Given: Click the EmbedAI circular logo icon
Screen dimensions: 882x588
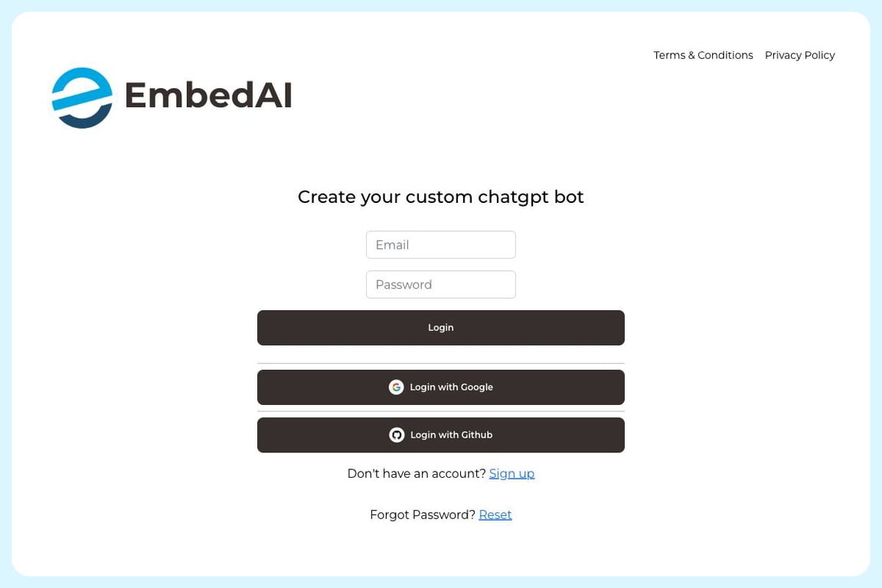Looking at the screenshot, I should 82,98.
